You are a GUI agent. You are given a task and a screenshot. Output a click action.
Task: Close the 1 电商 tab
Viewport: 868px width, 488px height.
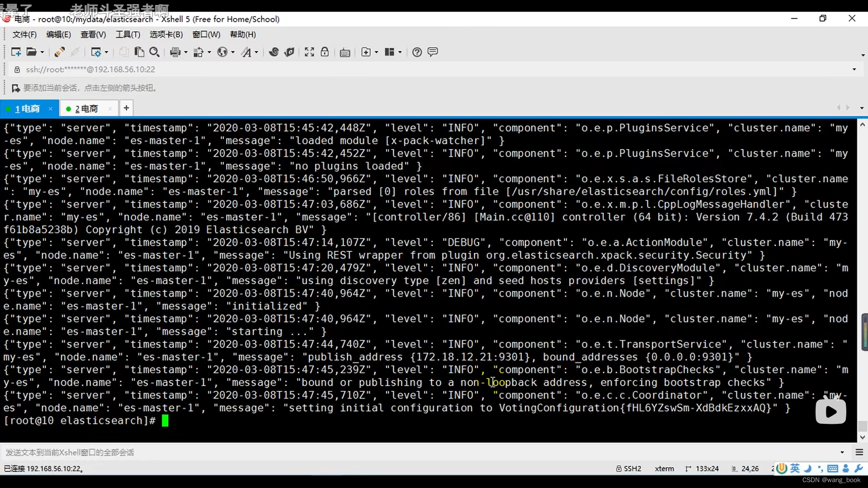51,109
